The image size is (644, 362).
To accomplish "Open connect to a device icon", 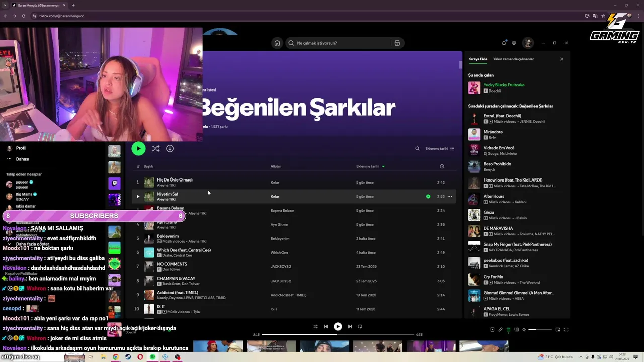I will [x=516, y=330].
